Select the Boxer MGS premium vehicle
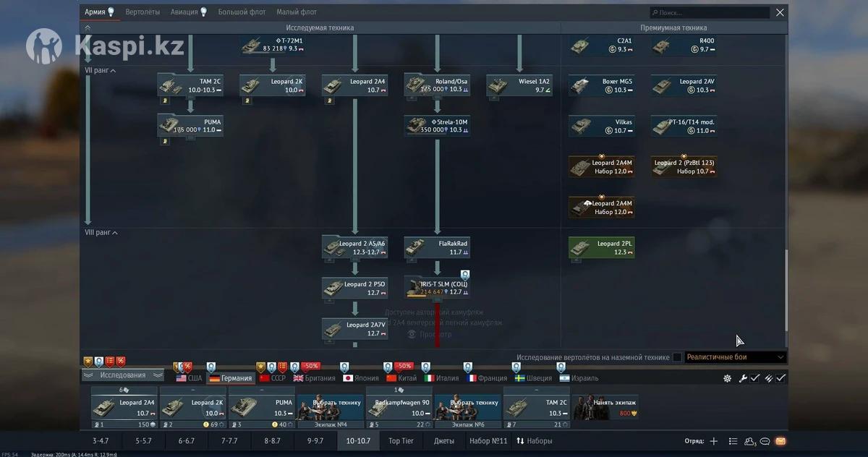This screenshot has width=868, height=457. [x=602, y=85]
